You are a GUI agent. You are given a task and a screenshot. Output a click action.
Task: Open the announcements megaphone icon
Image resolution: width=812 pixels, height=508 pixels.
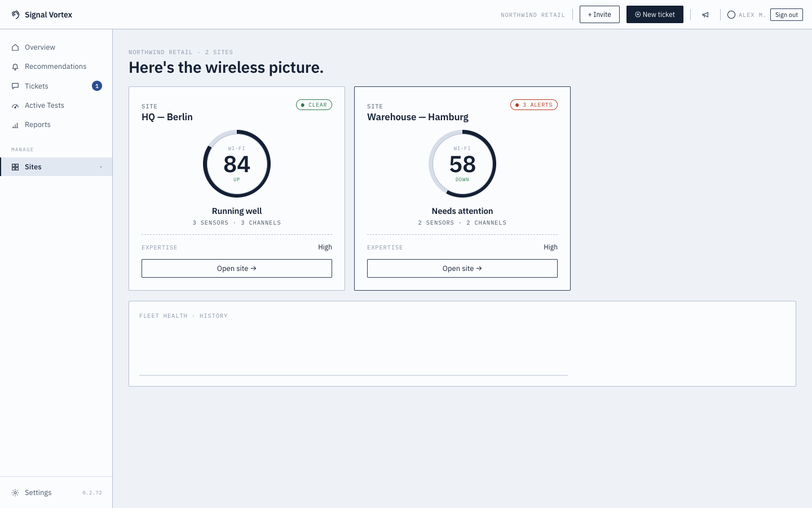705,15
